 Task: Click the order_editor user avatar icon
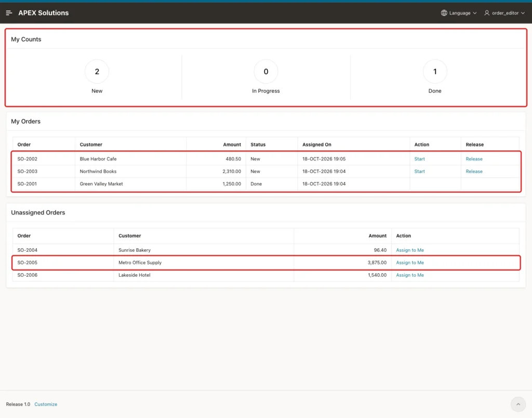click(x=486, y=13)
